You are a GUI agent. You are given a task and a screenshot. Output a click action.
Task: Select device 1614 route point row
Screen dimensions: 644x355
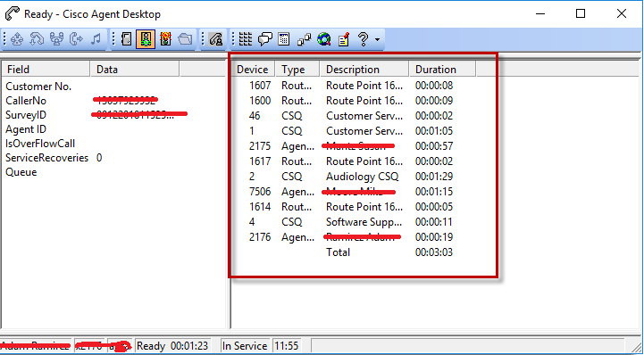(260, 207)
